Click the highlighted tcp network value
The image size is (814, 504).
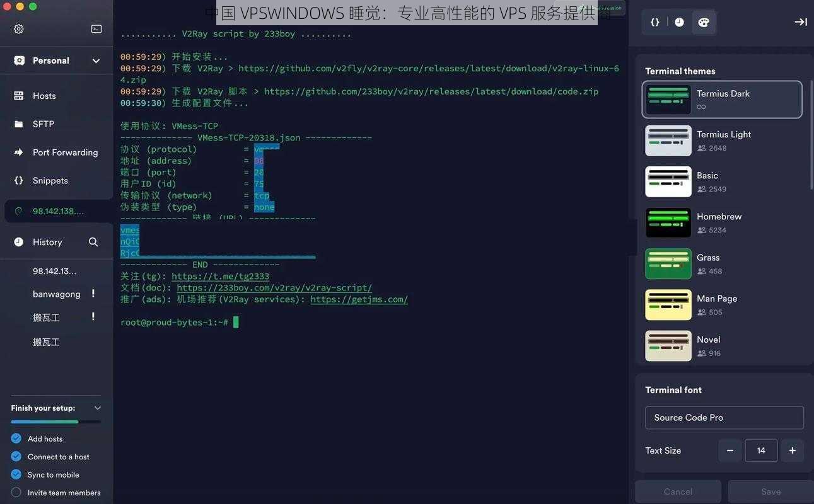(x=262, y=195)
